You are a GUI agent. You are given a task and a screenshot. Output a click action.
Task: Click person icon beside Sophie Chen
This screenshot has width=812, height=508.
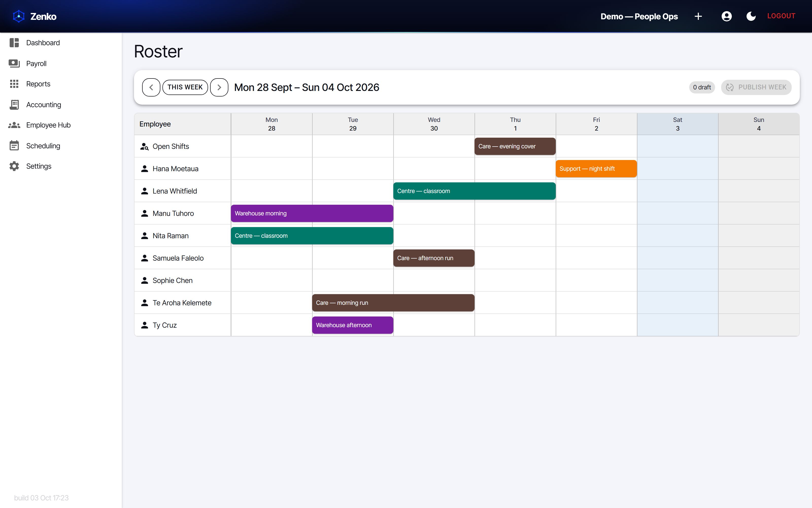145,280
